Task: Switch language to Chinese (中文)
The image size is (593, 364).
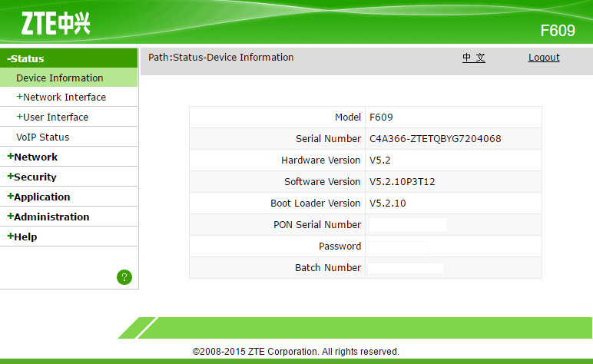Action: pos(473,58)
